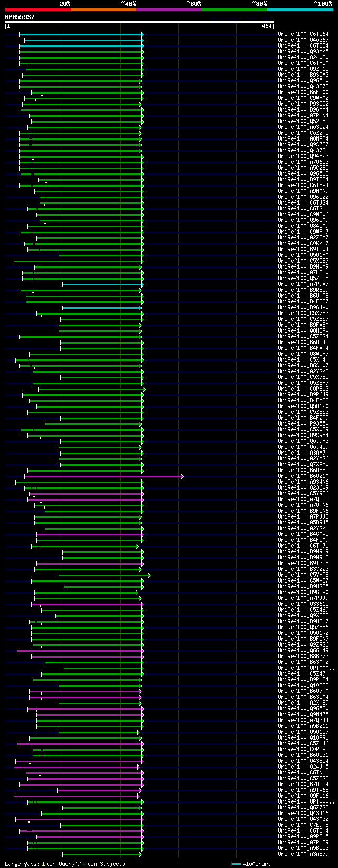Click the cyan alignment bar for UniRef100_B9GJV0
338x868 pixels.
102,308
